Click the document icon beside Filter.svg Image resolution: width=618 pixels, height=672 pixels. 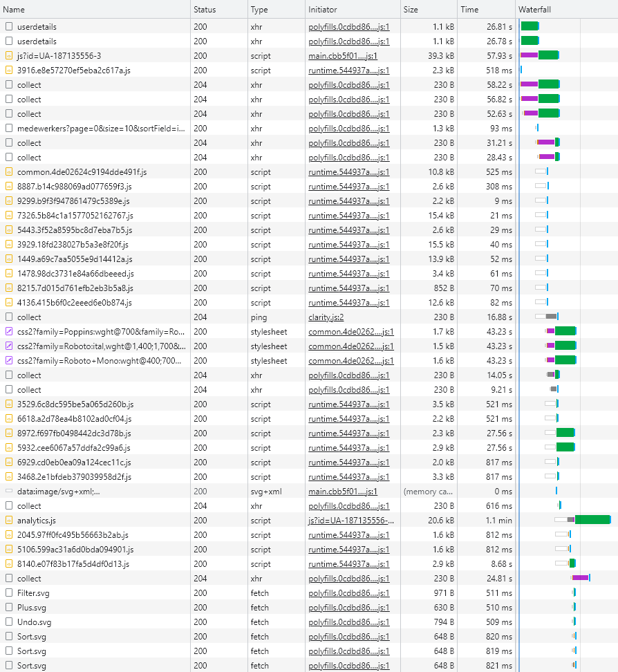[x=9, y=593]
